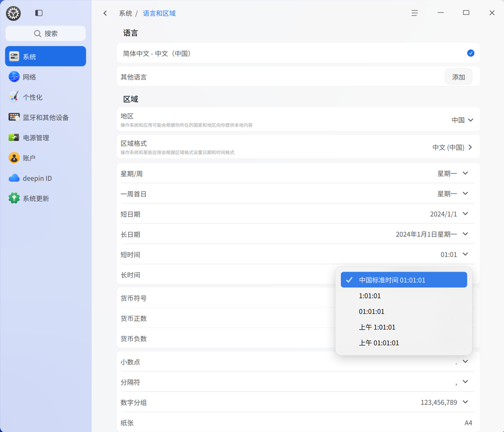Click the 蓝牙和其他设备 icon
504x432 pixels.
(x=14, y=117)
